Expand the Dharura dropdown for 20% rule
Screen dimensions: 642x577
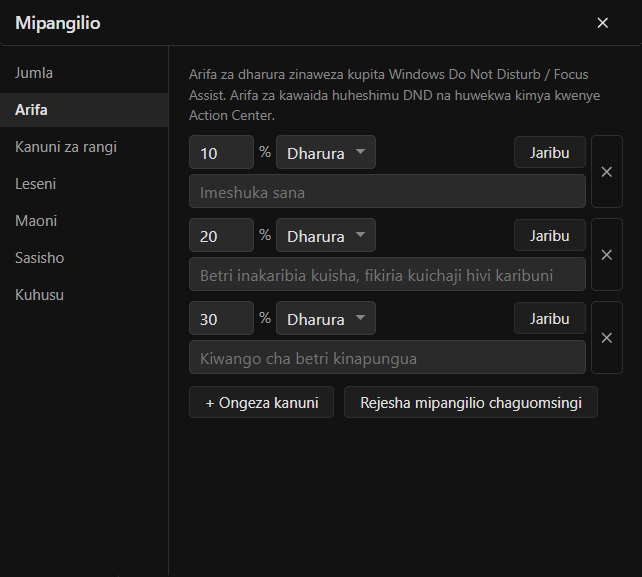[326, 235]
